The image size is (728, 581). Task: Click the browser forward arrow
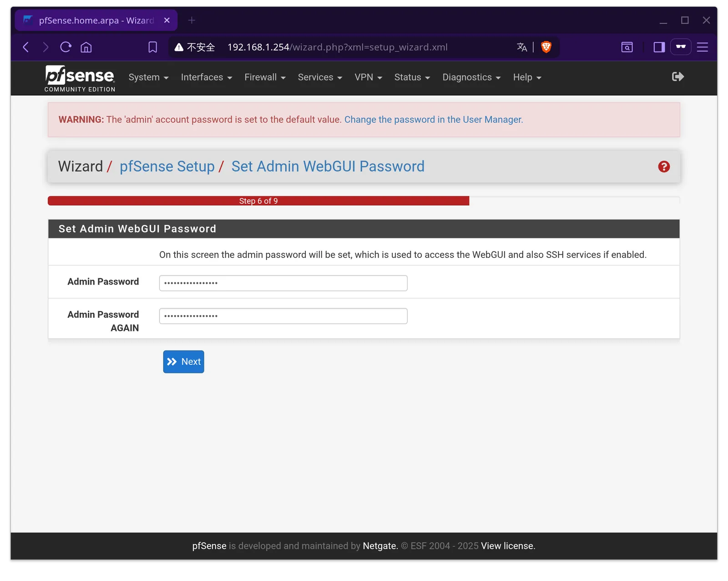point(45,47)
